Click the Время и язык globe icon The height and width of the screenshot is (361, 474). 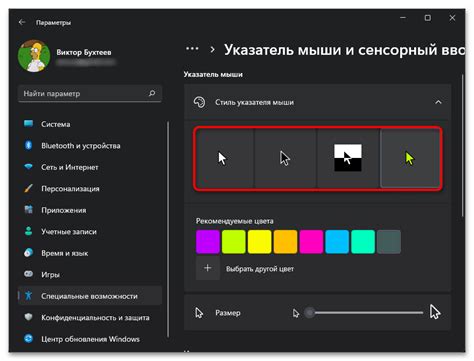[29, 253]
